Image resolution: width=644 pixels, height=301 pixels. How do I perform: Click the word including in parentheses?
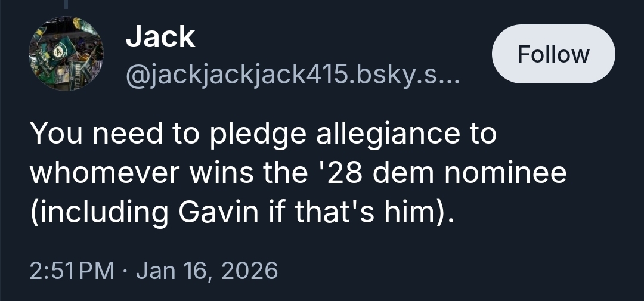[101, 213]
